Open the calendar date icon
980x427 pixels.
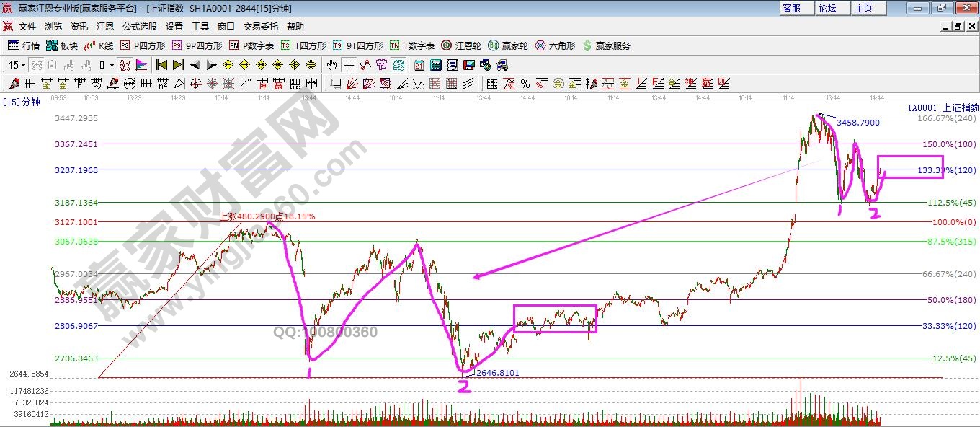(419, 65)
